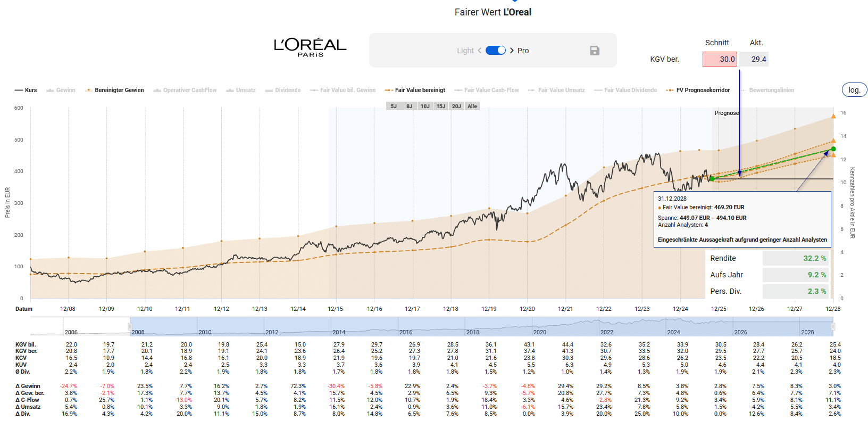Switch chart range to Alle
The height and width of the screenshot is (428, 868).
click(472, 106)
